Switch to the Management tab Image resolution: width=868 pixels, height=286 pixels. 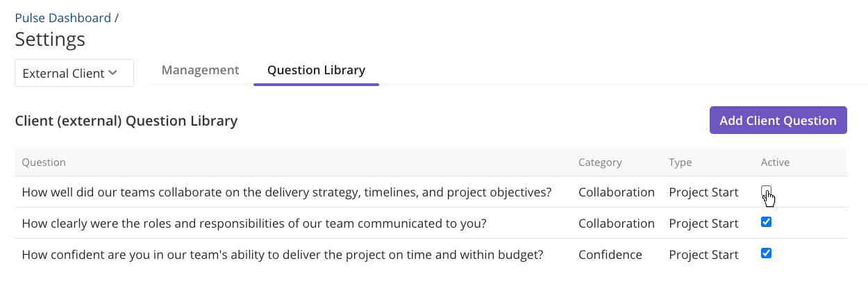pyautogui.click(x=200, y=70)
